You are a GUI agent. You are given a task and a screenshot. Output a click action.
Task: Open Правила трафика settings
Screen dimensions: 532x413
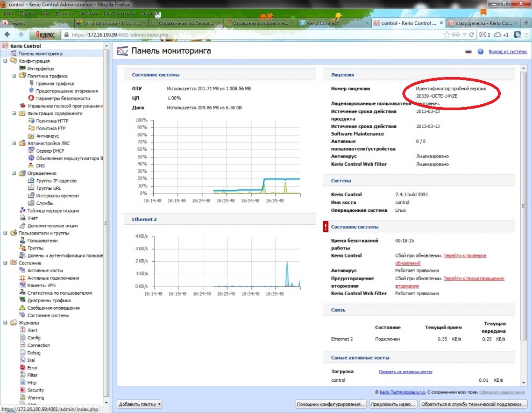[x=54, y=84]
